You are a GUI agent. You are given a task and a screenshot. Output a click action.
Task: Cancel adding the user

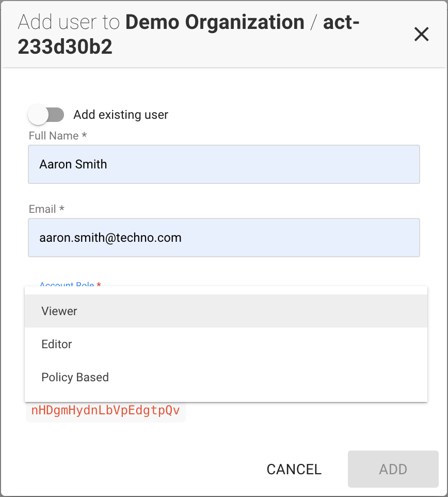click(x=294, y=469)
